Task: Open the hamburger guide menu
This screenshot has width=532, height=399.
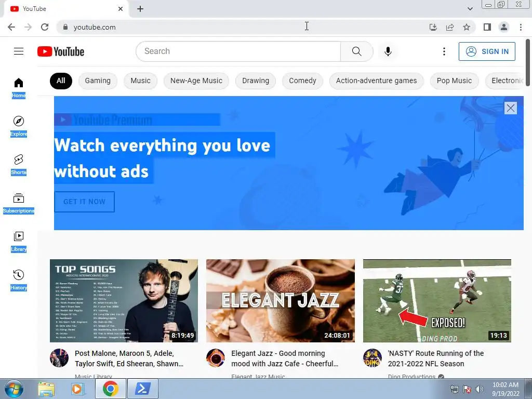Action: pyautogui.click(x=19, y=51)
